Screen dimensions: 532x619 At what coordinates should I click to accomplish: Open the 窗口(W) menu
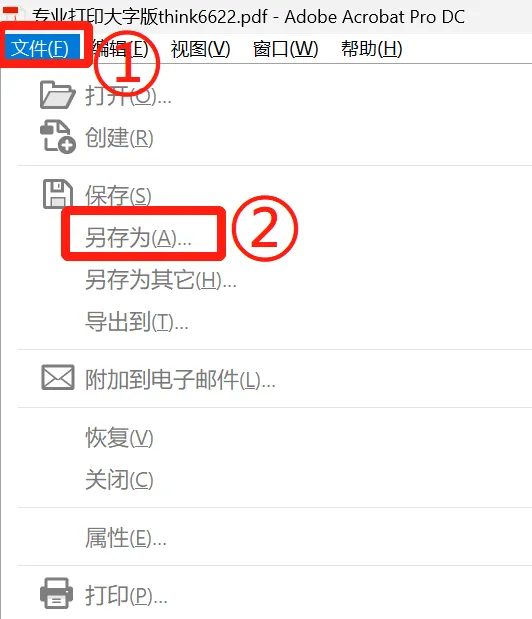pos(285,49)
